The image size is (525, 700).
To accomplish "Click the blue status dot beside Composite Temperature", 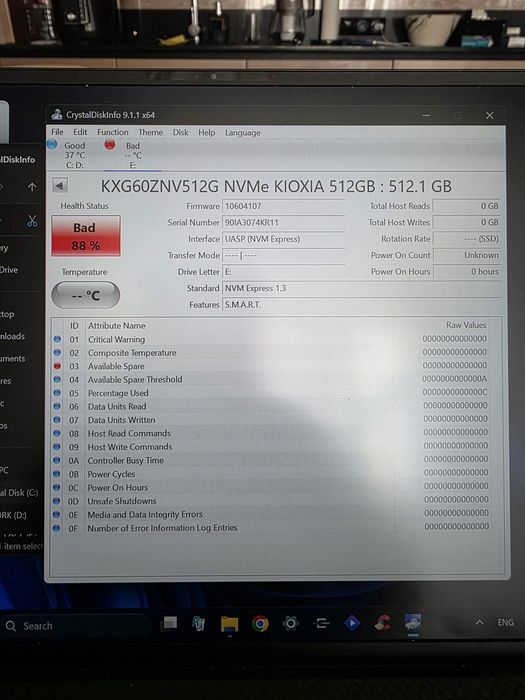I will click(57, 353).
